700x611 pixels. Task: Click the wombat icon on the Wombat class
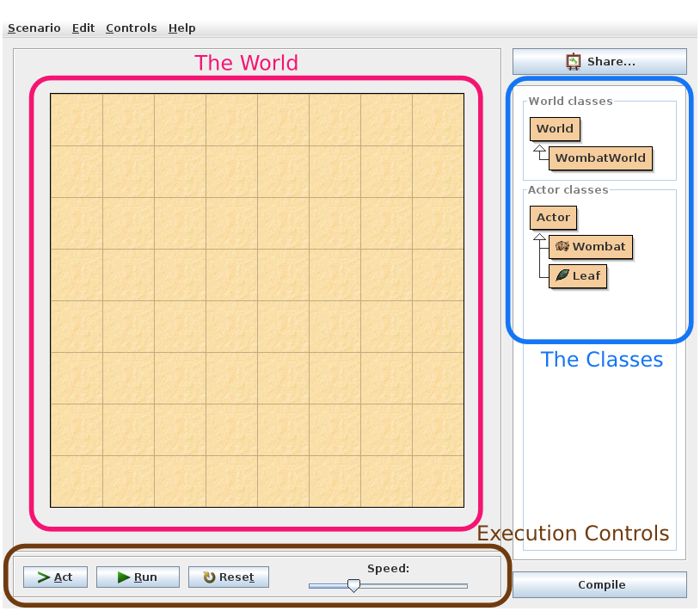[562, 247]
